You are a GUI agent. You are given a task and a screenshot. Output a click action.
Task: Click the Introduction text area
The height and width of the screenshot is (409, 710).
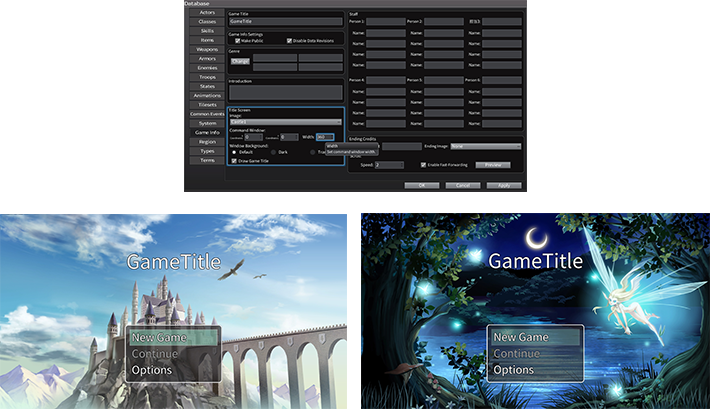pyautogui.click(x=285, y=92)
